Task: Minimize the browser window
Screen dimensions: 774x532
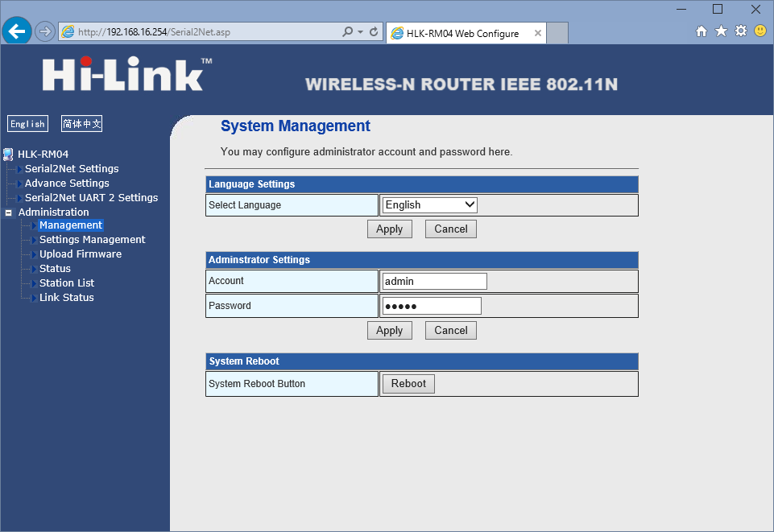Action: 681,10
